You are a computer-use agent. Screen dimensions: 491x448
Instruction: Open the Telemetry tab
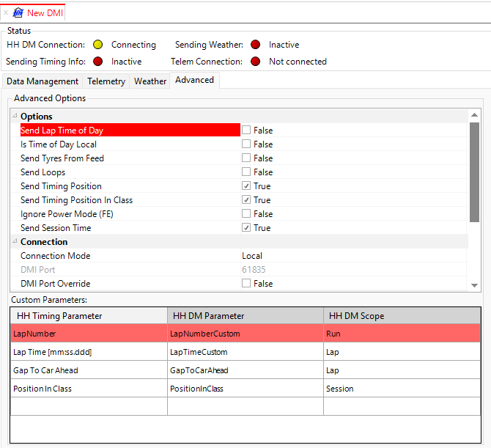coord(106,81)
